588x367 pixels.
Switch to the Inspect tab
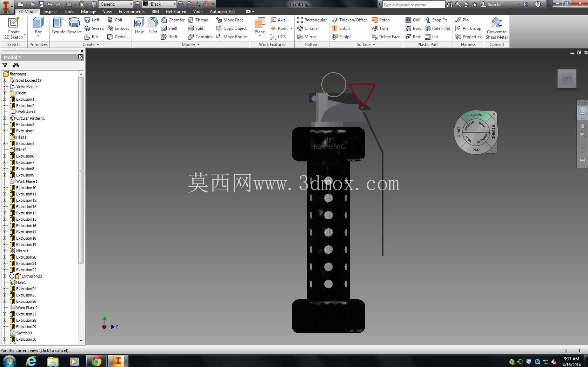click(x=50, y=12)
